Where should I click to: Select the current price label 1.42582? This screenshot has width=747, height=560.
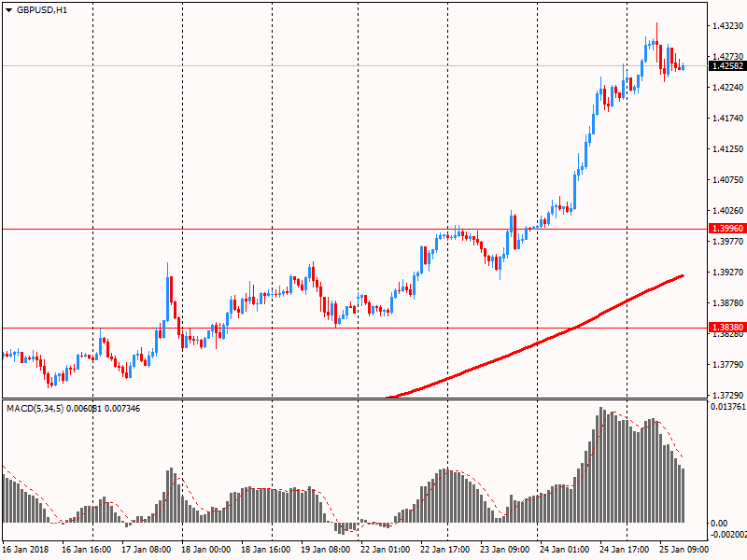727,66
